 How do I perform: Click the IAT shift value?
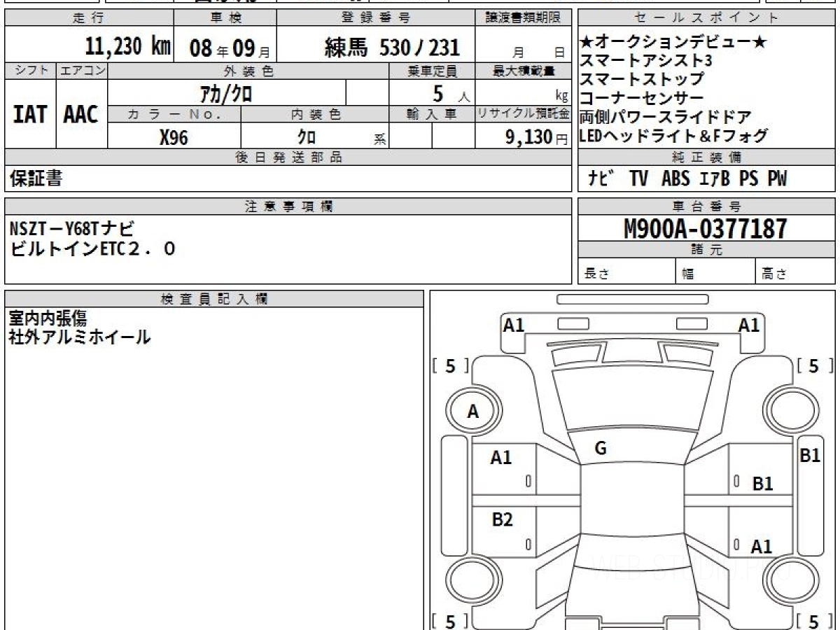point(30,114)
